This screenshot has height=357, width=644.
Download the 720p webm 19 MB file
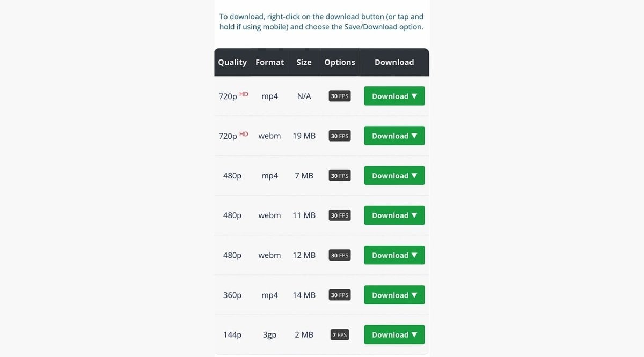point(394,136)
